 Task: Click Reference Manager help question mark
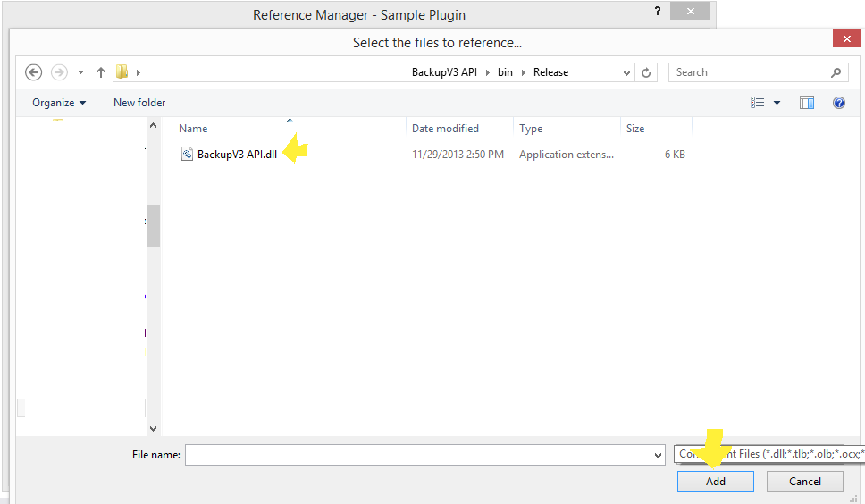657,11
